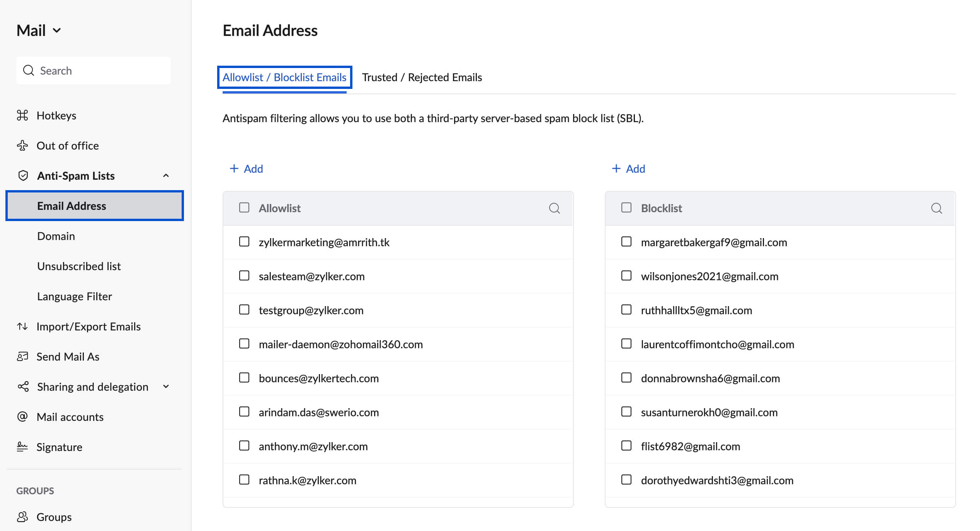Expand Anti-Spam Lists section collapse arrow
Image resolution: width=980 pixels, height=531 pixels.
coord(166,175)
